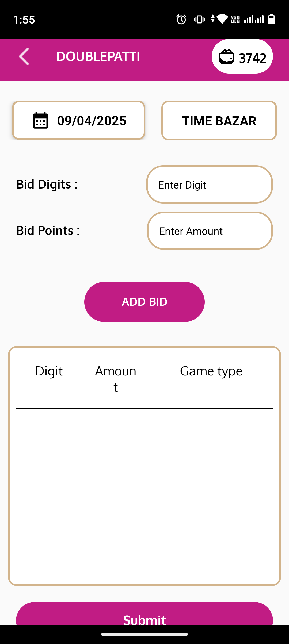Image resolution: width=289 pixels, height=644 pixels.
Task: Tap the battery status icon
Action: click(x=271, y=20)
